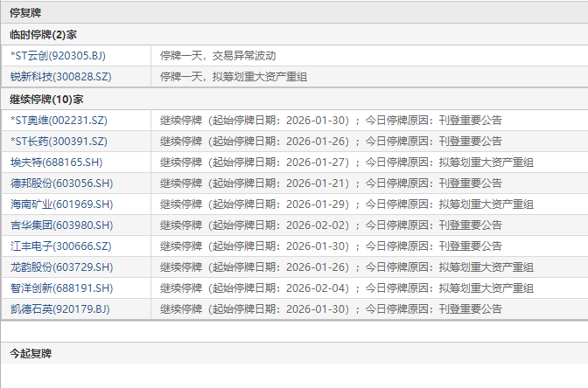Open the *ST长药(300391.SZ) stock link
The width and height of the screenshot is (588, 388).
(59, 142)
